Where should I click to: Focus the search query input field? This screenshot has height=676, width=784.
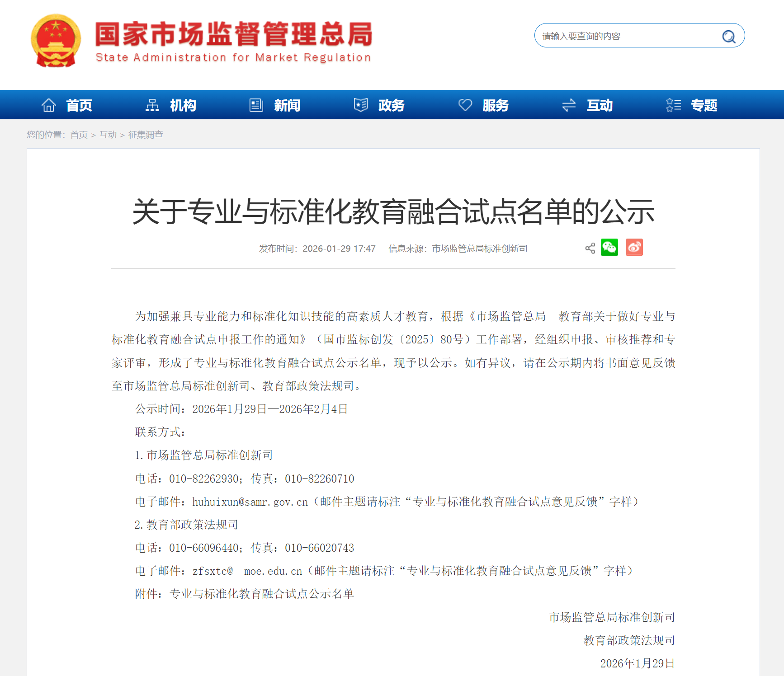(x=626, y=36)
